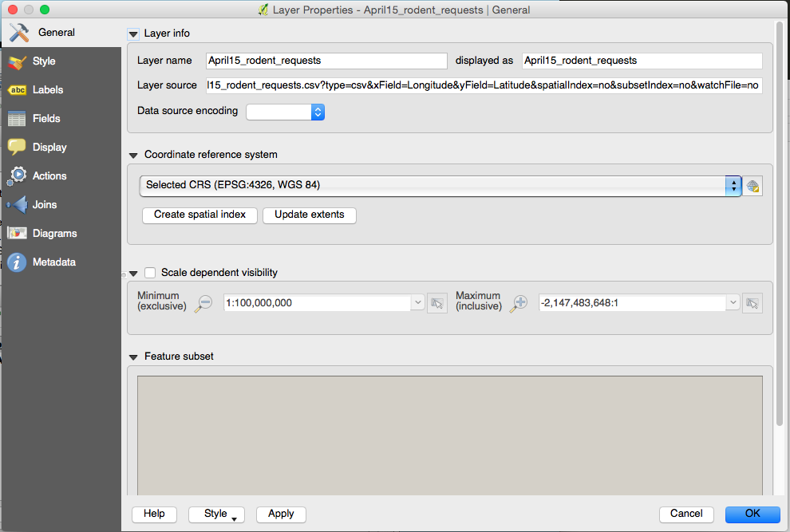
Task: Open the Style paintbrush section
Action: point(43,61)
